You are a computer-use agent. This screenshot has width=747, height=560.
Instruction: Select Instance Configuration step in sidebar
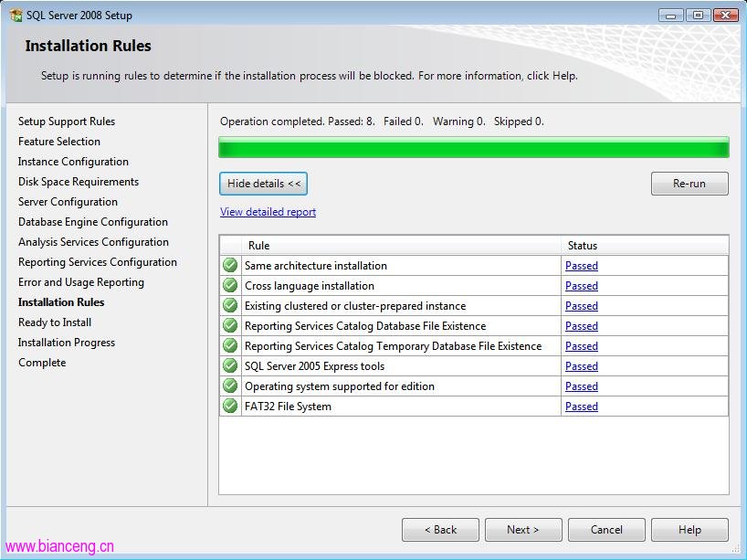(73, 162)
